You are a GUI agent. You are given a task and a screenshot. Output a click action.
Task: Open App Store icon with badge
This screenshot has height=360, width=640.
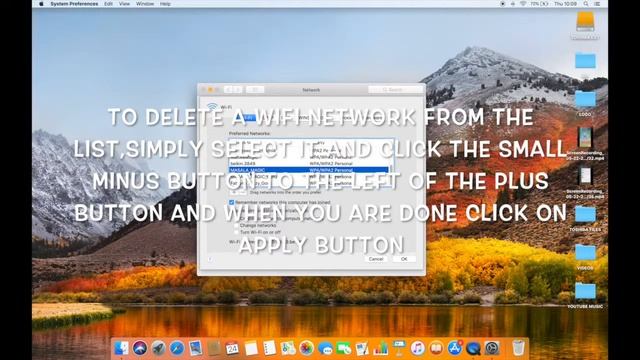click(455, 348)
